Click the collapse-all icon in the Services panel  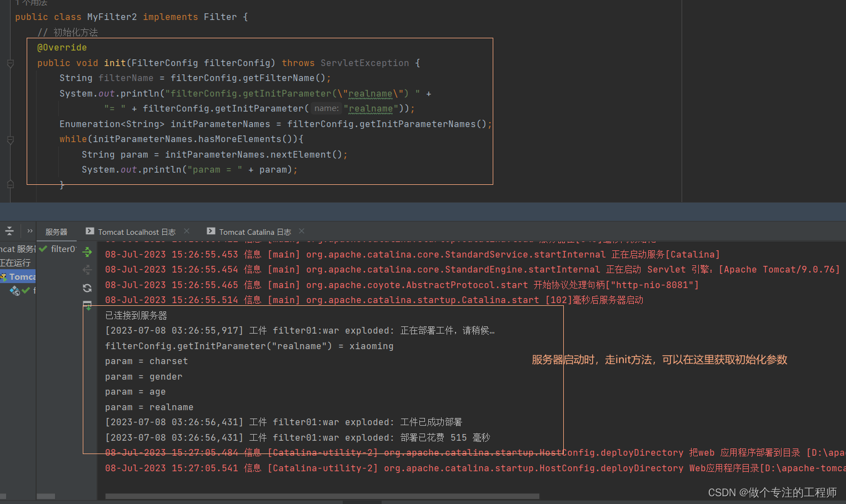[x=9, y=230]
